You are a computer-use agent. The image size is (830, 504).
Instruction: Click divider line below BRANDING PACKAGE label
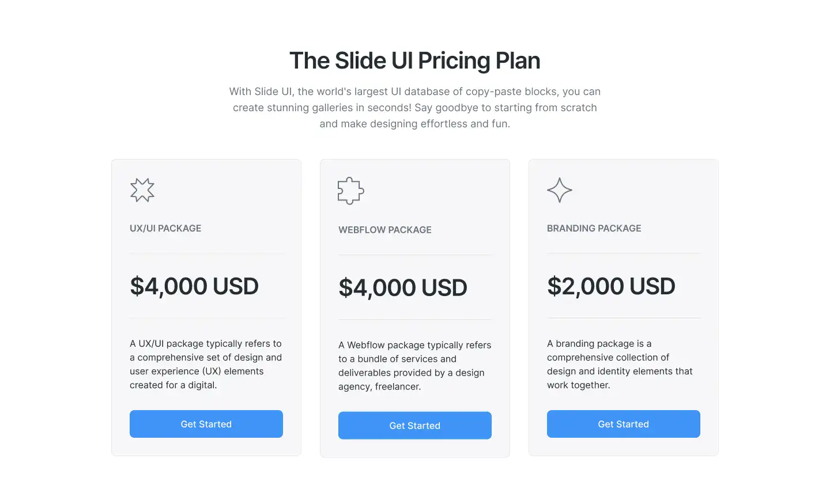[x=624, y=253]
